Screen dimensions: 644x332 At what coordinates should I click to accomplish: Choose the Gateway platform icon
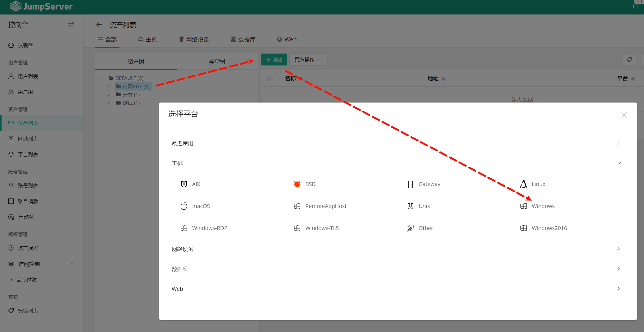410,184
